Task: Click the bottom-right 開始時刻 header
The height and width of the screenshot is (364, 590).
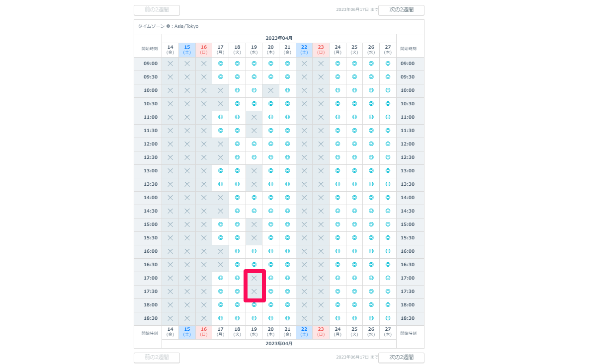Action: (408, 333)
